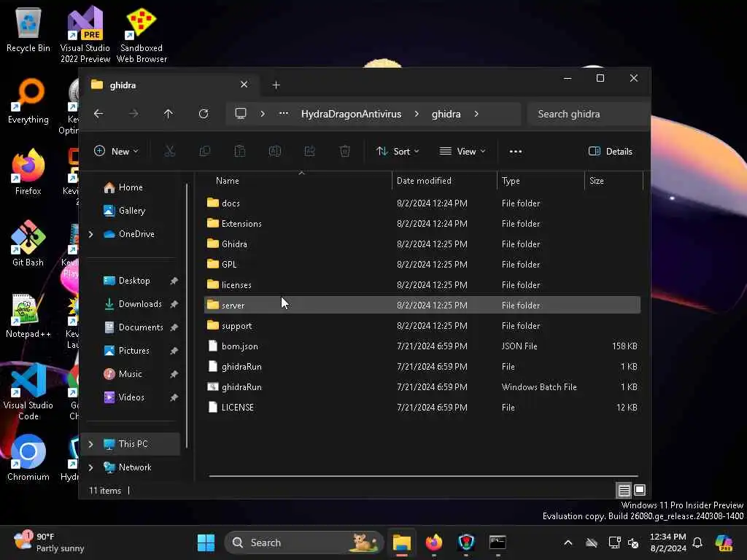Open the weather widget
Image resolution: width=747 pixels, height=560 pixels.
[x=49, y=542]
